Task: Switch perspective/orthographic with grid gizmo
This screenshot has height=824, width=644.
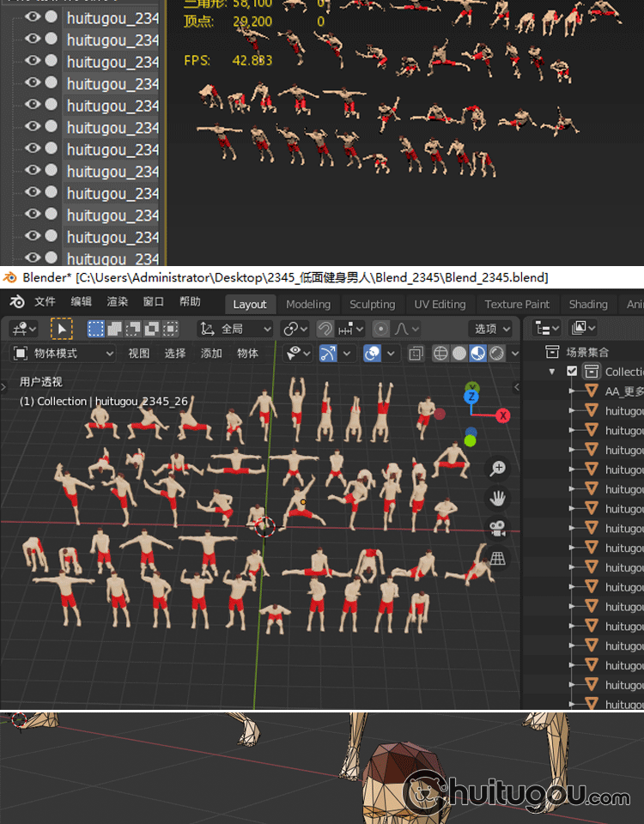Action: (x=497, y=558)
